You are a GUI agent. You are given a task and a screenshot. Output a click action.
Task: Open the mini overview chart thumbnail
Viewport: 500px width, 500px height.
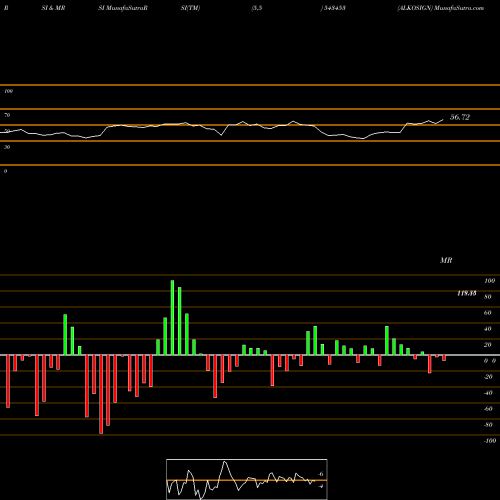tap(247, 479)
